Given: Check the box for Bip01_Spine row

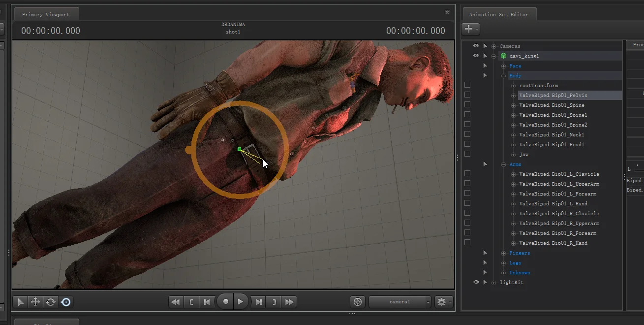Looking at the screenshot, I should pos(467,105).
